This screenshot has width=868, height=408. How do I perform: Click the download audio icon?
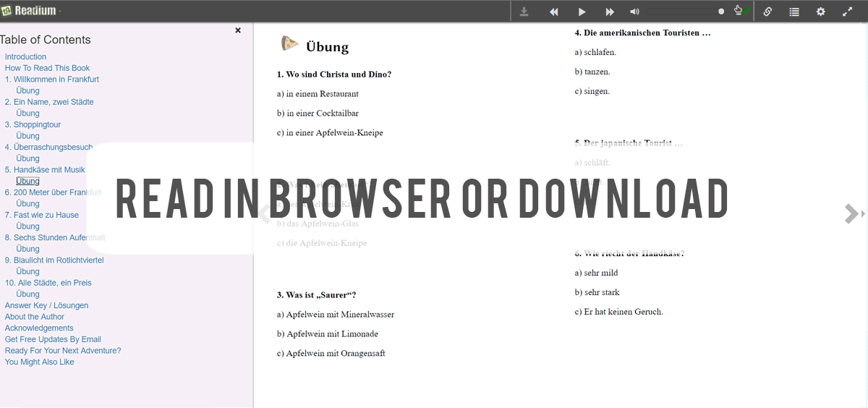pos(524,12)
